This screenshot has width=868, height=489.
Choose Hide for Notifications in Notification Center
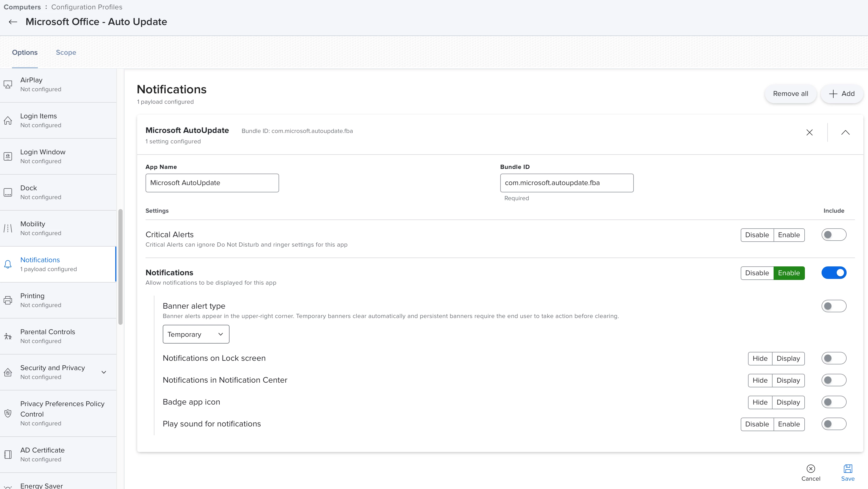(760, 381)
